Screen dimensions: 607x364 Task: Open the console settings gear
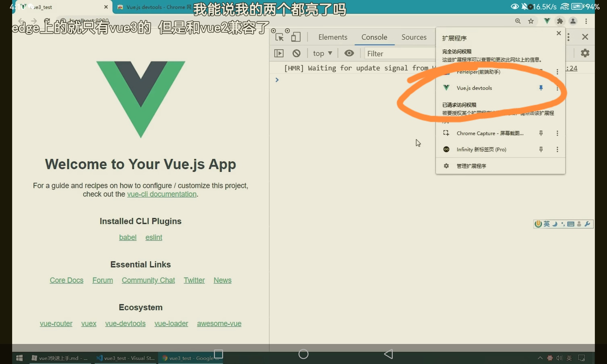[x=585, y=53]
